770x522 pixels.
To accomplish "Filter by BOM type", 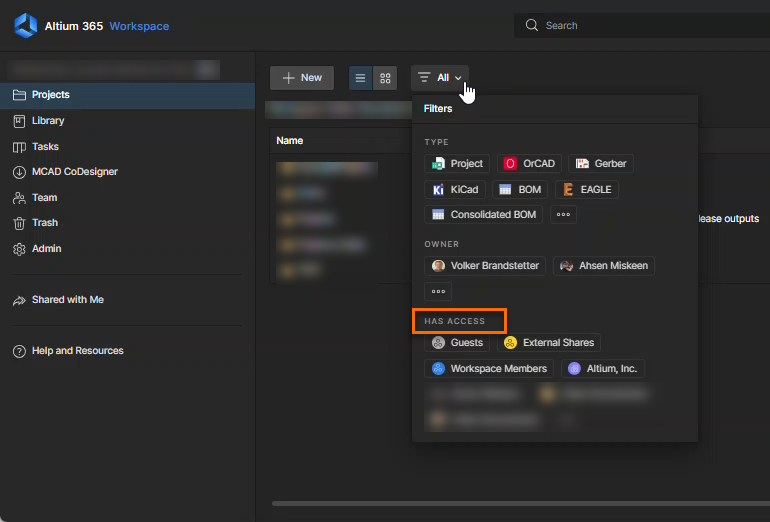I will click(520, 190).
